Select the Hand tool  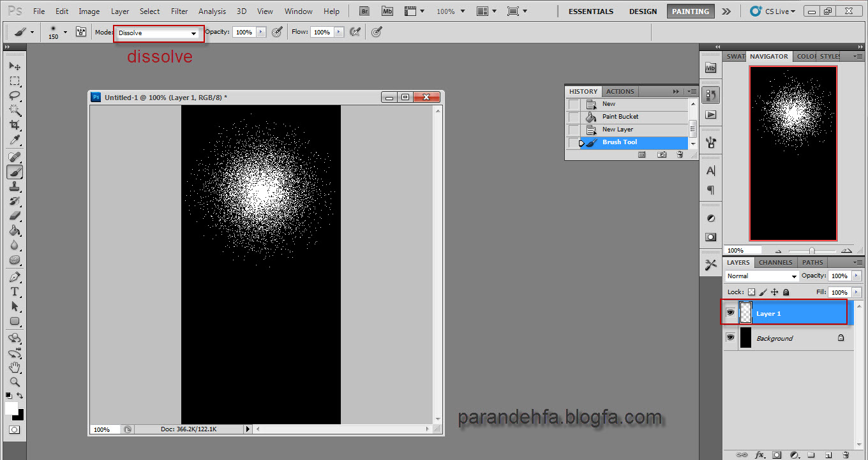[15, 367]
